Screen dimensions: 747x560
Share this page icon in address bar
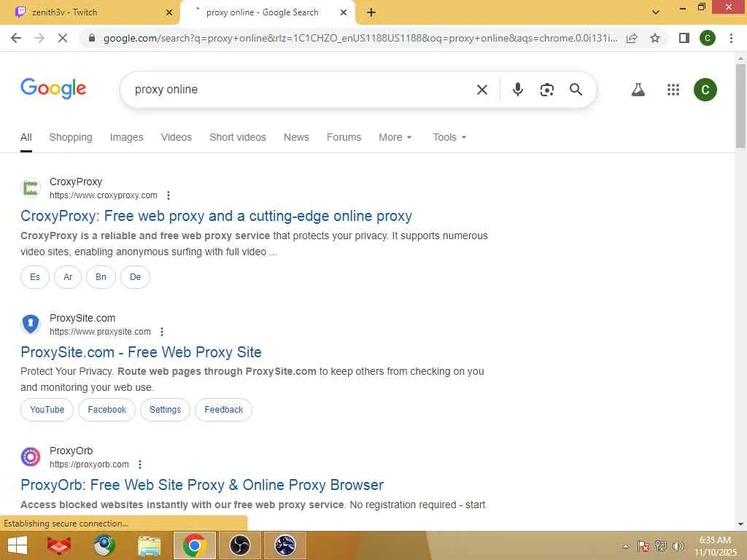632,38
